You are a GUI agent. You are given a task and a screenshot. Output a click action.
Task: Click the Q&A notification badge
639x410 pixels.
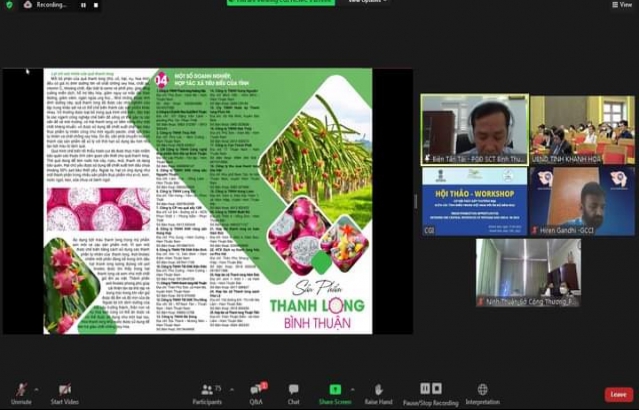(x=264, y=385)
